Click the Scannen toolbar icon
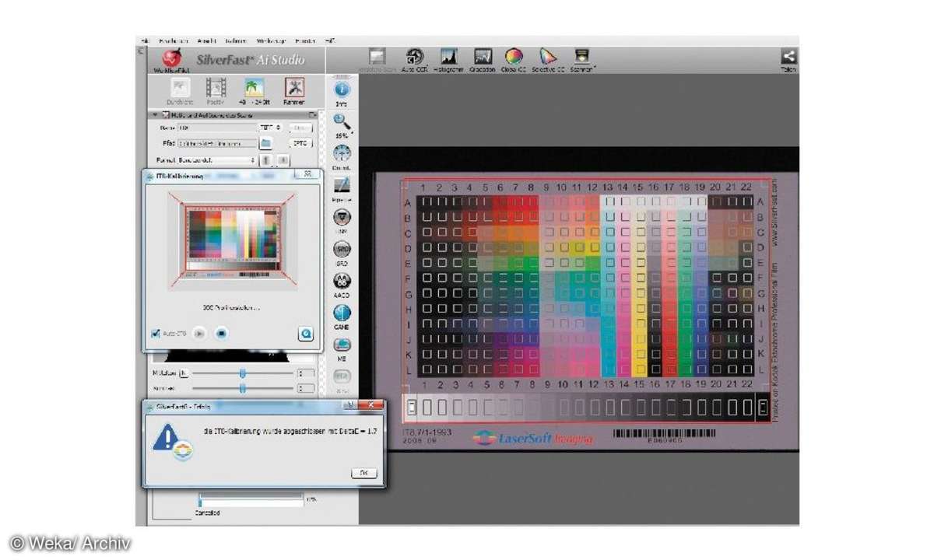 (x=581, y=56)
